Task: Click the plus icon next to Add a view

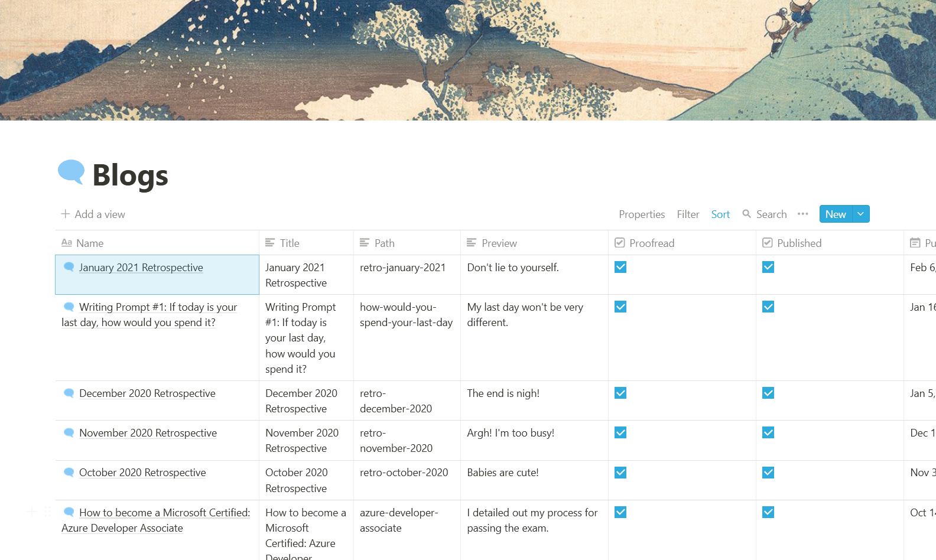Action: 66,214
